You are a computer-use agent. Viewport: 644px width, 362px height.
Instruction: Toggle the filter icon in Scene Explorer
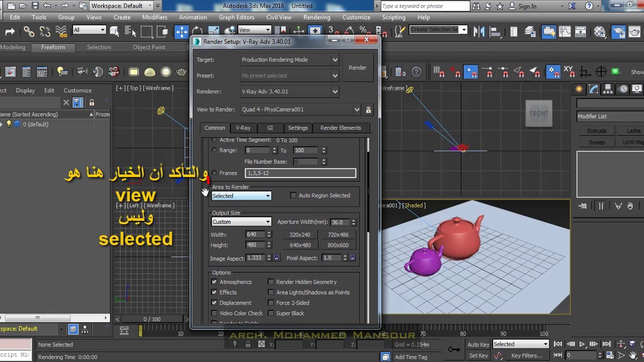(77, 103)
